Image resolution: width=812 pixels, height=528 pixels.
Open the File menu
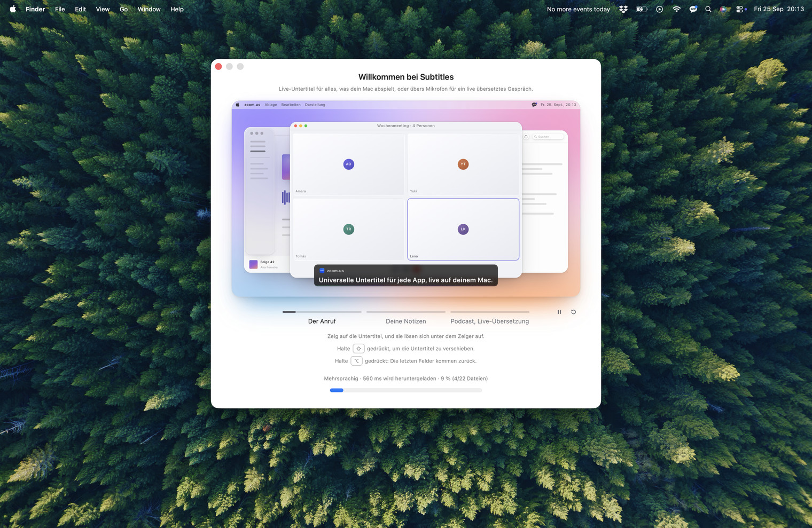click(60, 9)
